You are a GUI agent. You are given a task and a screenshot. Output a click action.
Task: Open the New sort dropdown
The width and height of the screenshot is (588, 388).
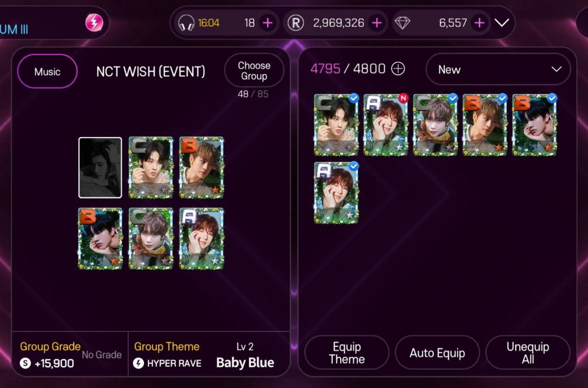(499, 69)
